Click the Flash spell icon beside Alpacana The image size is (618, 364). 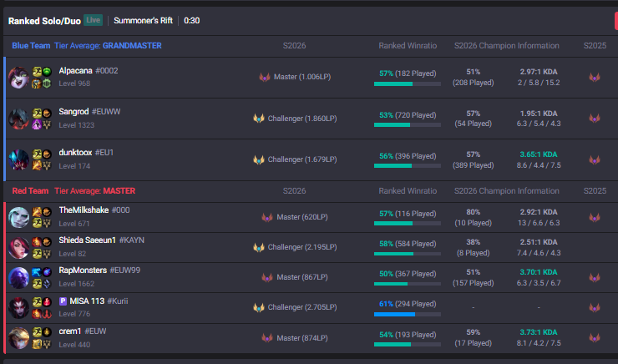point(37,72)
